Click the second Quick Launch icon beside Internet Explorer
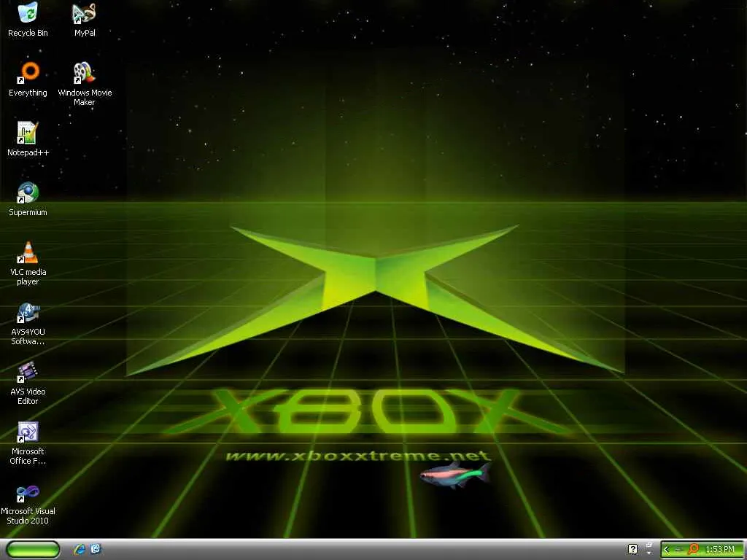 96,549
